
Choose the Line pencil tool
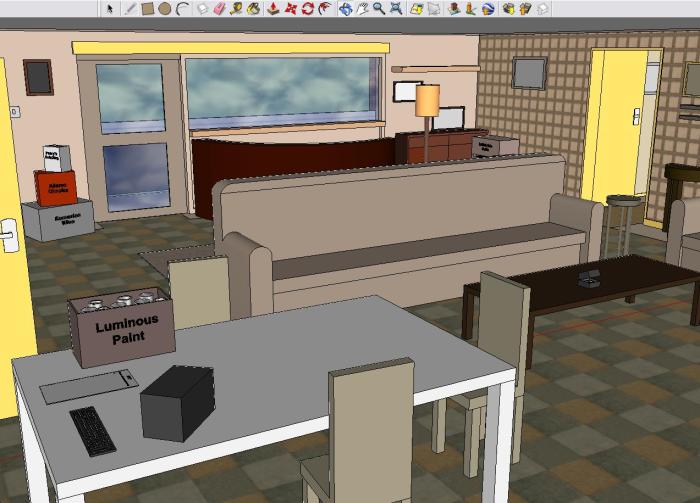click(130, 8)
